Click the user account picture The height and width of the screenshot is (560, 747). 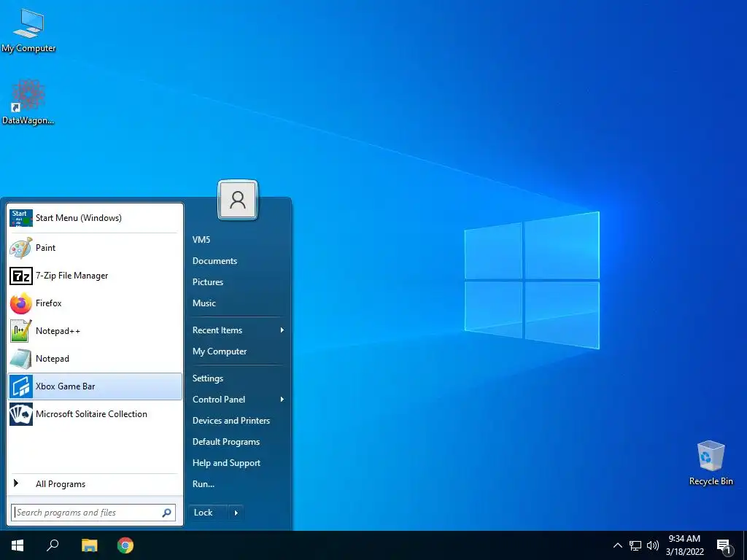[x=238, y=200]
